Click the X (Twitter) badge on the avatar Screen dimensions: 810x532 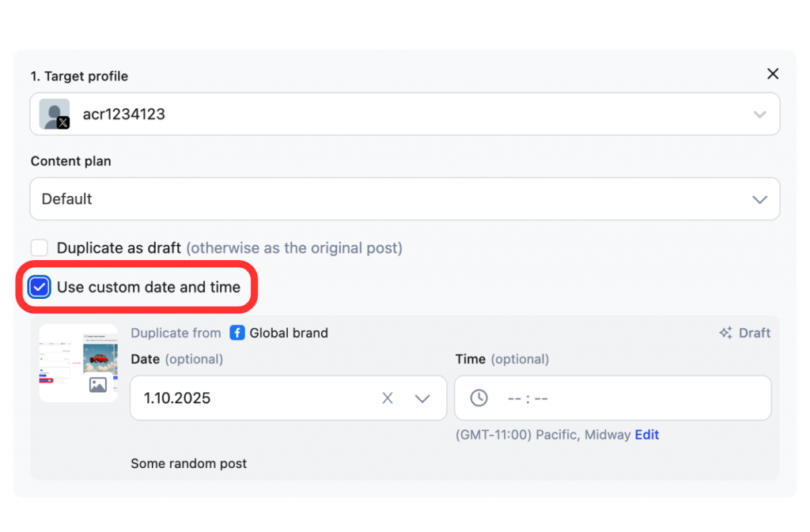63,123
